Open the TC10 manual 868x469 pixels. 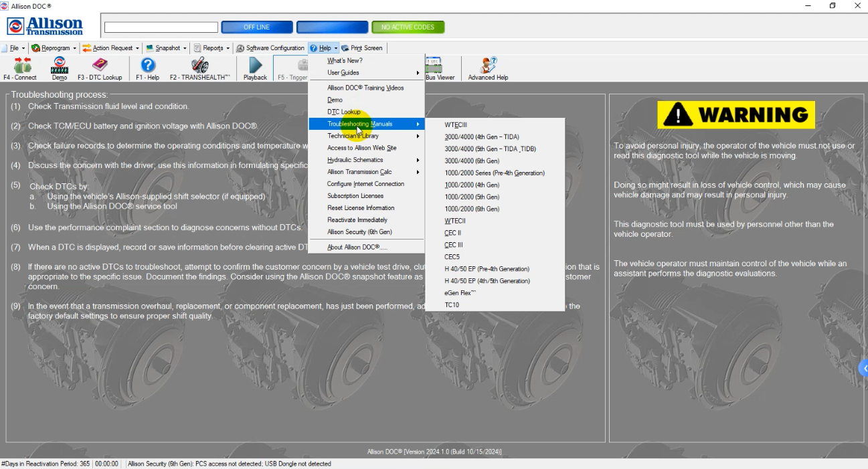(495, 305)
